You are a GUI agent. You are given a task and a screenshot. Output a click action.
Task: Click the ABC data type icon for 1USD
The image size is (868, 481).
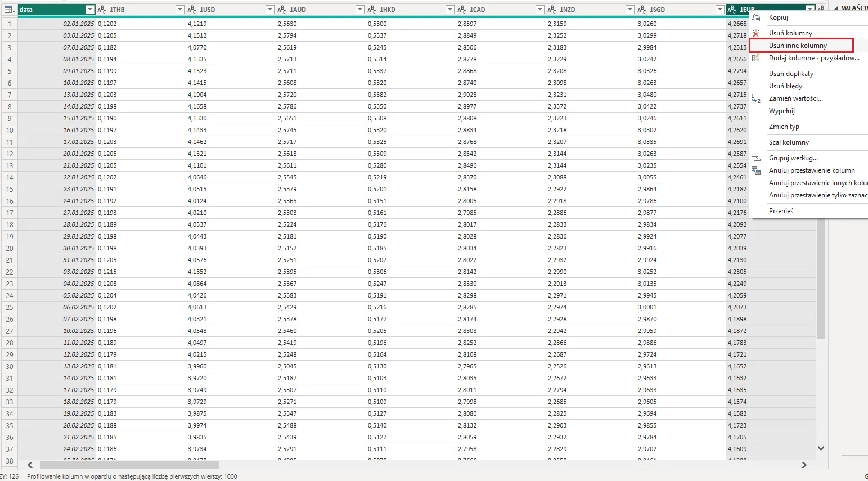tap(192, 10)
